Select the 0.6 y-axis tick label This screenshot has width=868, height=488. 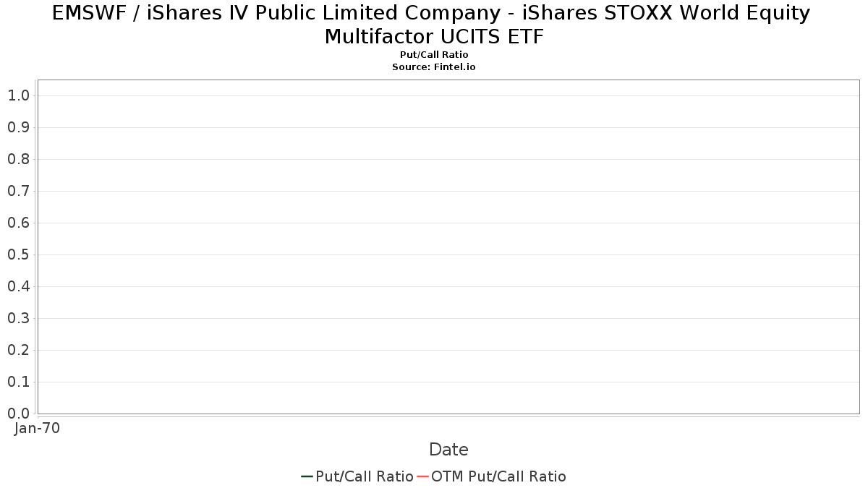point(19,223)
